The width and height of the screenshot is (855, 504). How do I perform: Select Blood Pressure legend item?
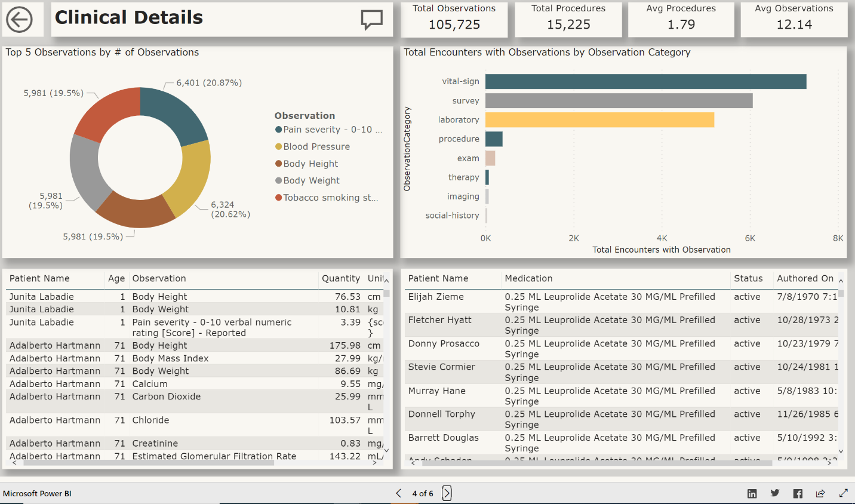pyautogui.click(x=312, y=147)
